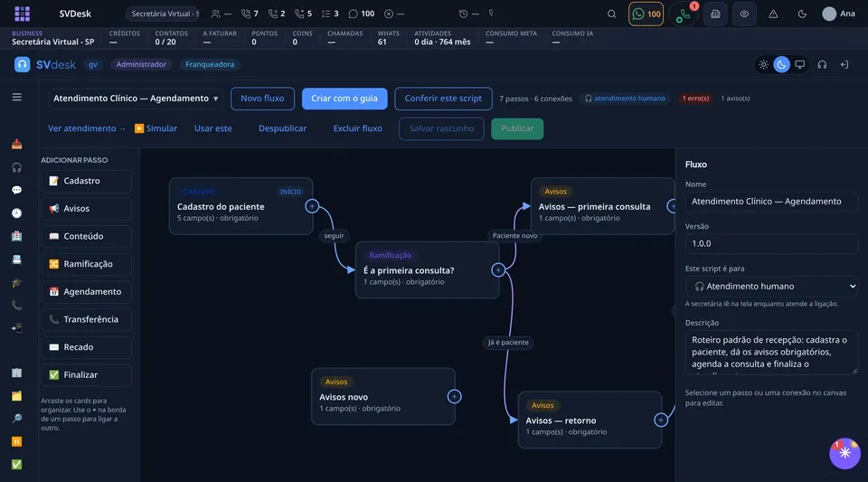Open the green checkmark sidebar icon

click(x=16, y=464)
